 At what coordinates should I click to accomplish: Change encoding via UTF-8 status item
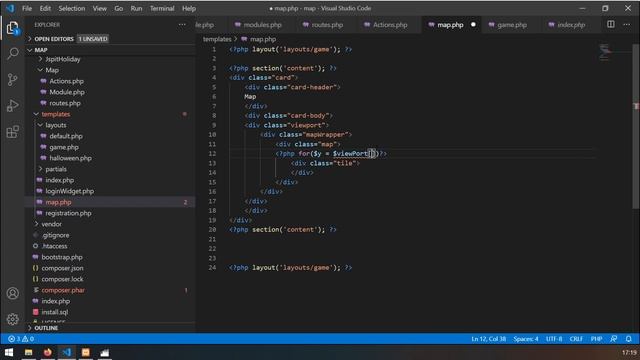(554, 339)
